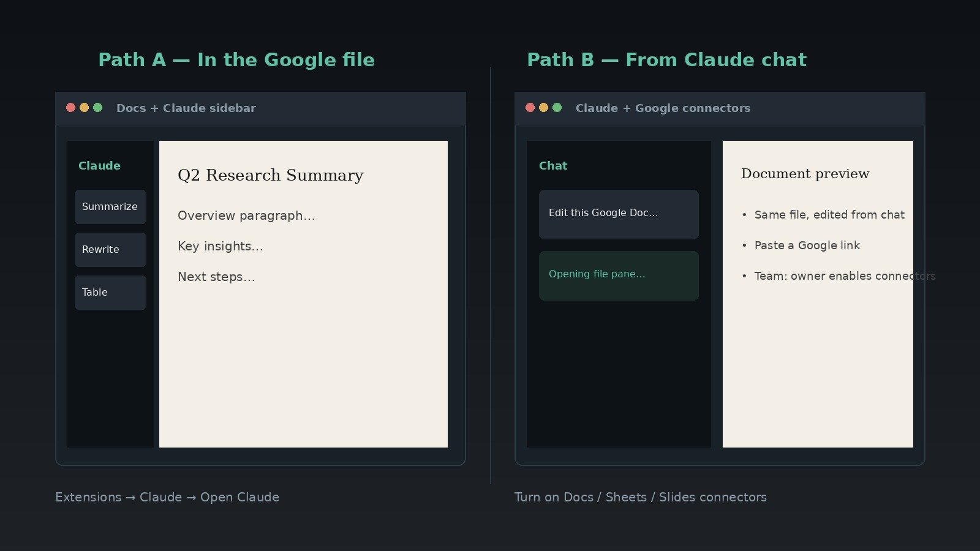The image size is (980, 551).
Task: Click 'Path B — From Claude chat' heading
Action: pyautogui.click(x=666, y=60)
